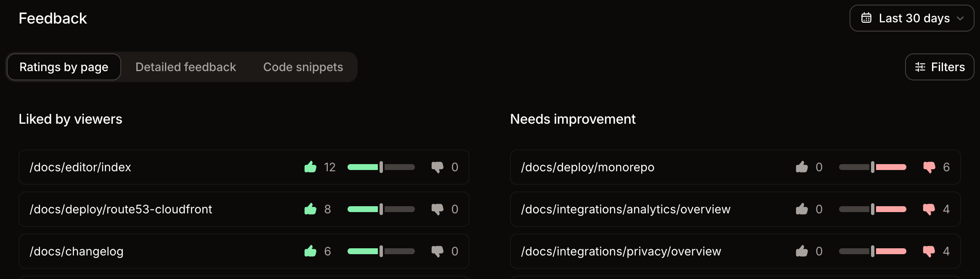The height and width of the screenshot is (279, 980).
Task: Open the Filters button
Action: (939, 67)
